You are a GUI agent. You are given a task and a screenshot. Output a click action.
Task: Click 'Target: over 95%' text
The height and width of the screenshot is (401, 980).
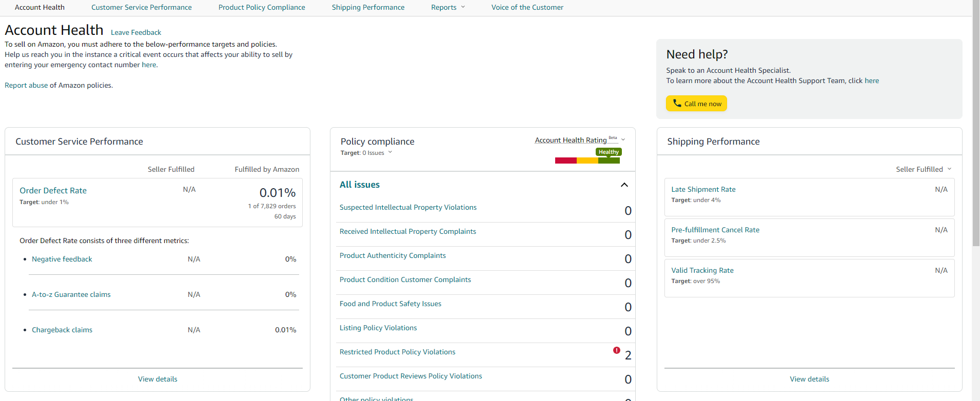pyautogui.click(x=695, y=281)
